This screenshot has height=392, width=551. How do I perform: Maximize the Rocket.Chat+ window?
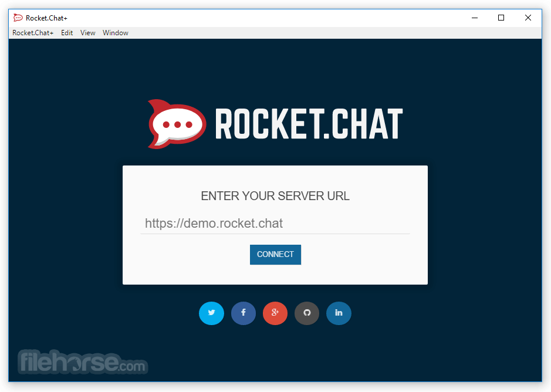click(x=502, y=18)
